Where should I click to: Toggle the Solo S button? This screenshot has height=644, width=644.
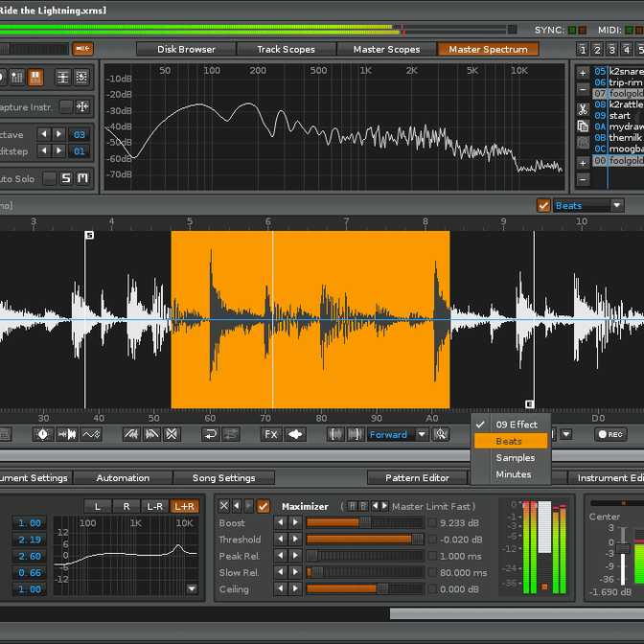click(x=66, y=178)
